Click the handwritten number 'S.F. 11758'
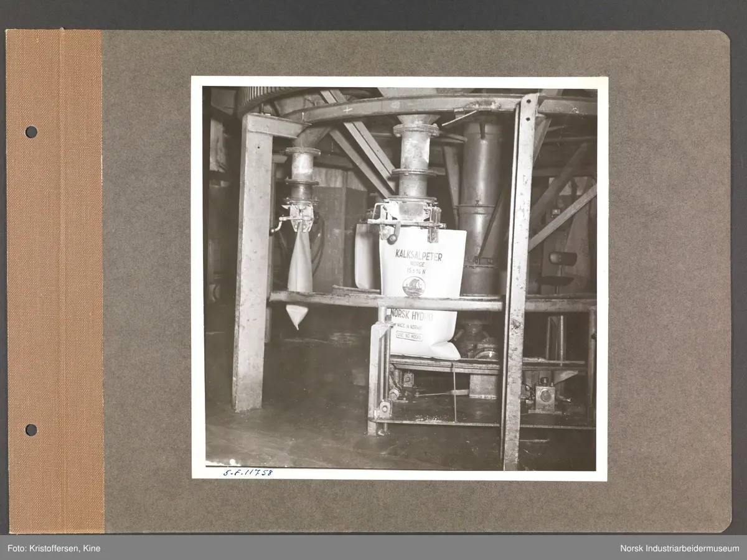The height and width of the screenshot is (560, 747). point(248,473)
